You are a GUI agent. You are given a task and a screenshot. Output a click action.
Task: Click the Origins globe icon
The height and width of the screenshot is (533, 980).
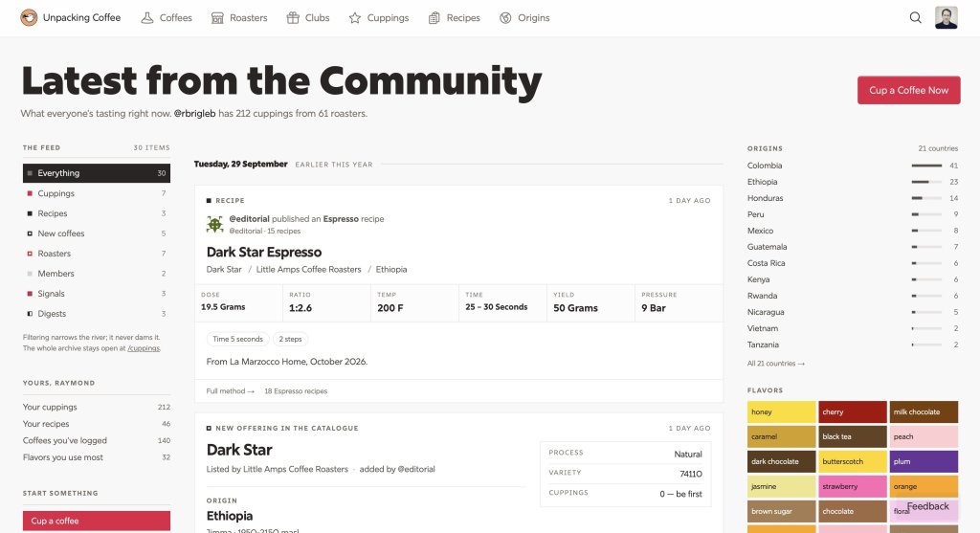pos(505,18)
